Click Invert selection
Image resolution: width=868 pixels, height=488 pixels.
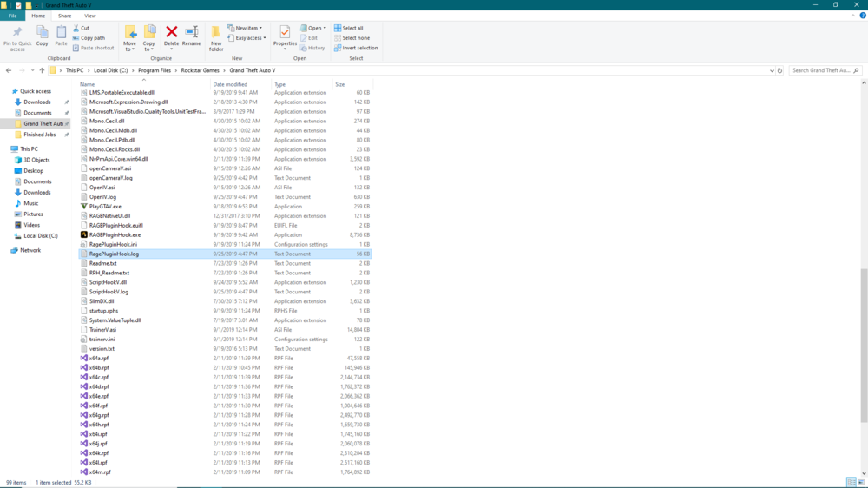356,48
